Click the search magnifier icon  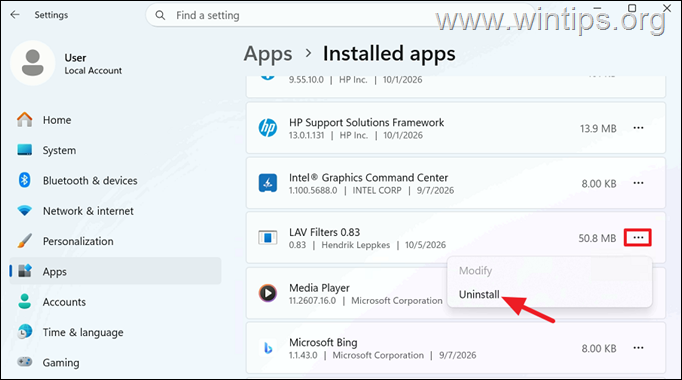click(160, 15)
